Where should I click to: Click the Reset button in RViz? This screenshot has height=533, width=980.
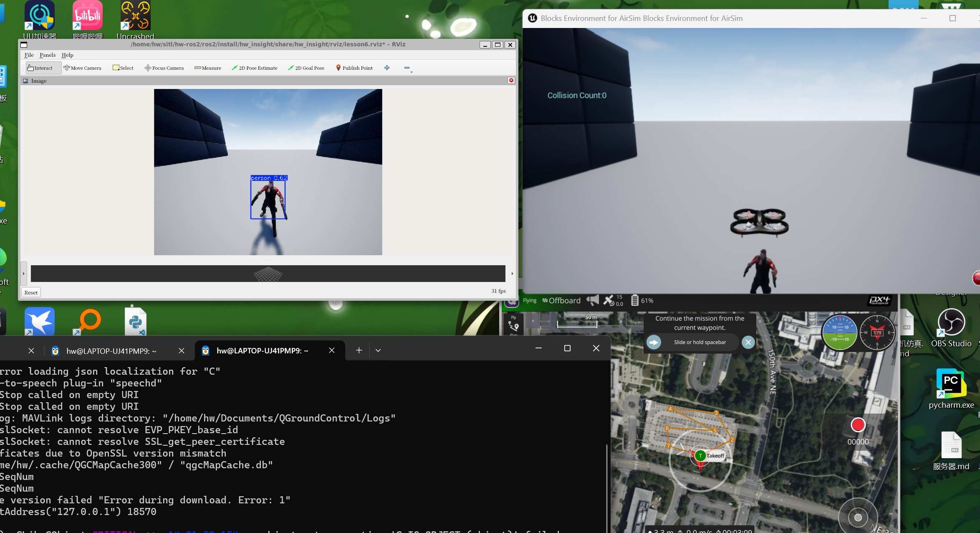pyautogui.click(x=31, y=292)
